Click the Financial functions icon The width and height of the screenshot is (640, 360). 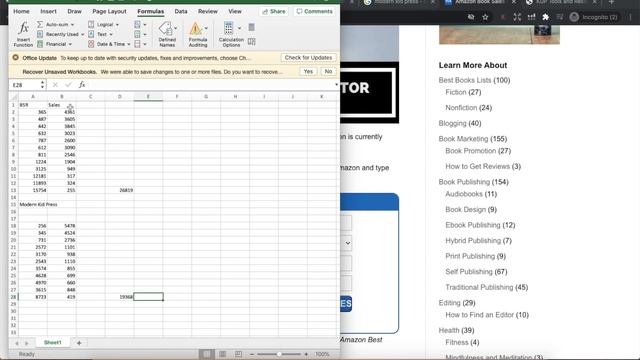pos(40,44)
